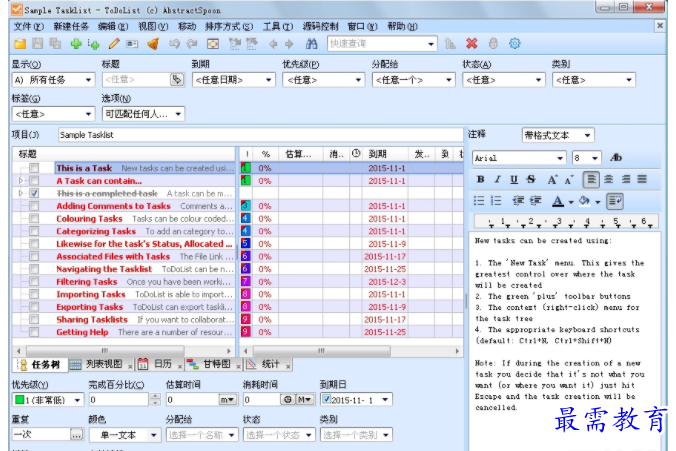The image size is (676, 451).
Task: Expand the completed task tree node
Action: 20,193
